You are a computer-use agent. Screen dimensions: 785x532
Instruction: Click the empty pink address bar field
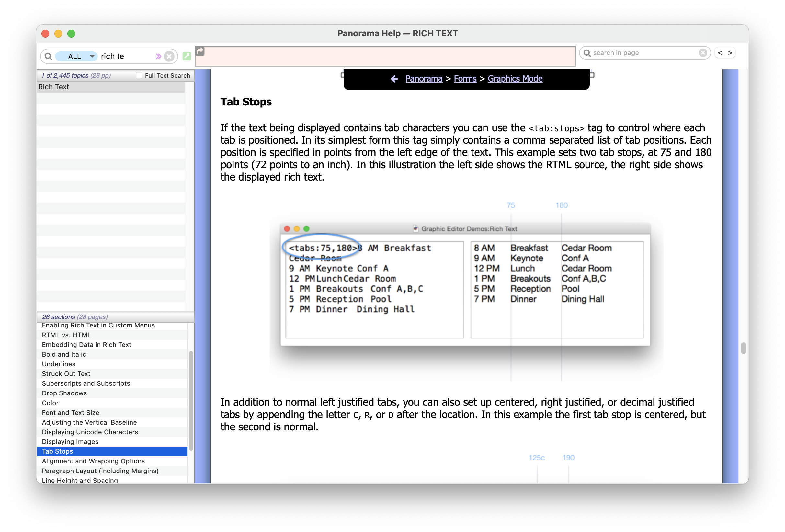click(385, 56)
